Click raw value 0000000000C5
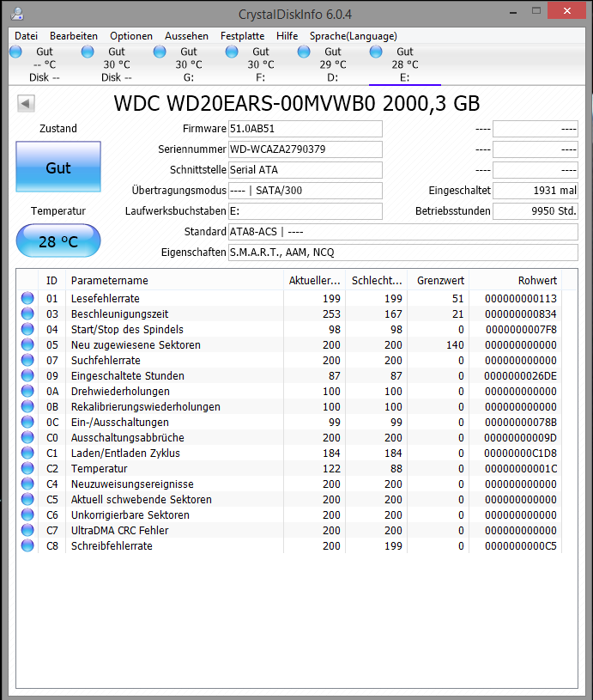 tap(521, 546)
